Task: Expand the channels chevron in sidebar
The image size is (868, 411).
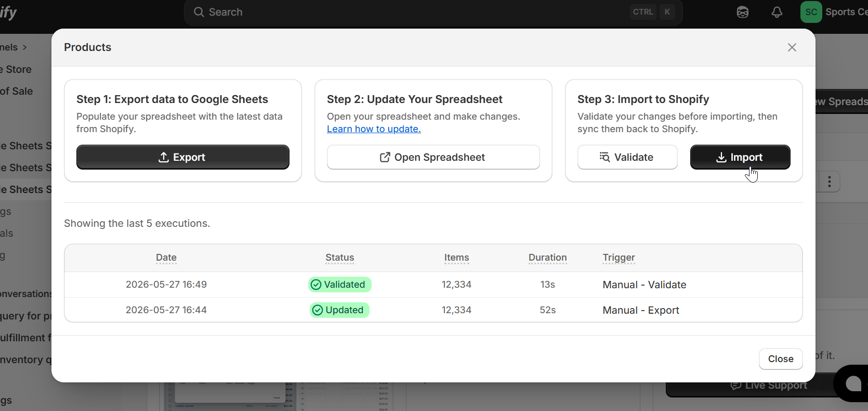Action: pos(24,47)
